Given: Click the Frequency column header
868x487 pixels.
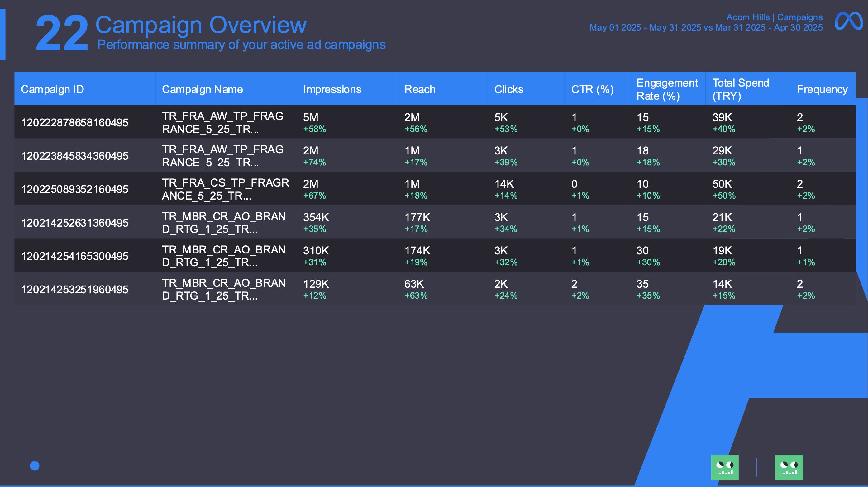Looking at the screenshot, I should pos(822,89).
